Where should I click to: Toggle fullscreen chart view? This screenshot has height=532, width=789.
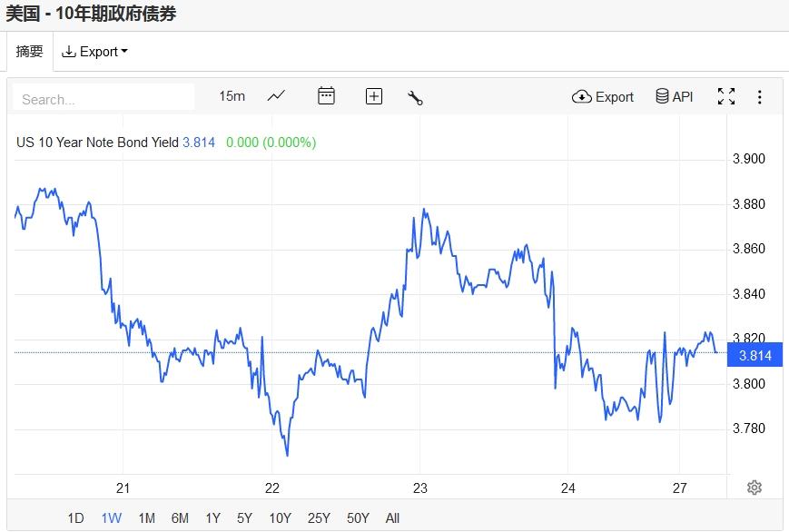(x=725, y=96)
